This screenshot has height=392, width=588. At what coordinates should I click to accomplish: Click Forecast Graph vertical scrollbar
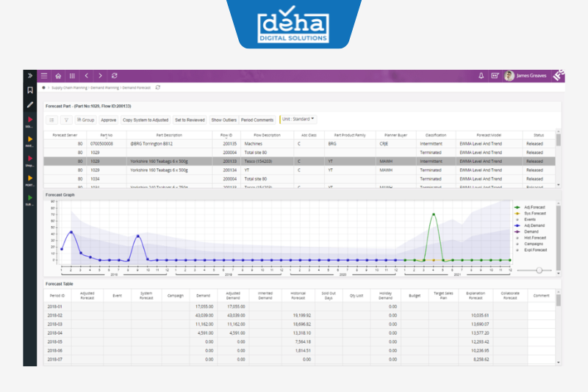(559, 238)
